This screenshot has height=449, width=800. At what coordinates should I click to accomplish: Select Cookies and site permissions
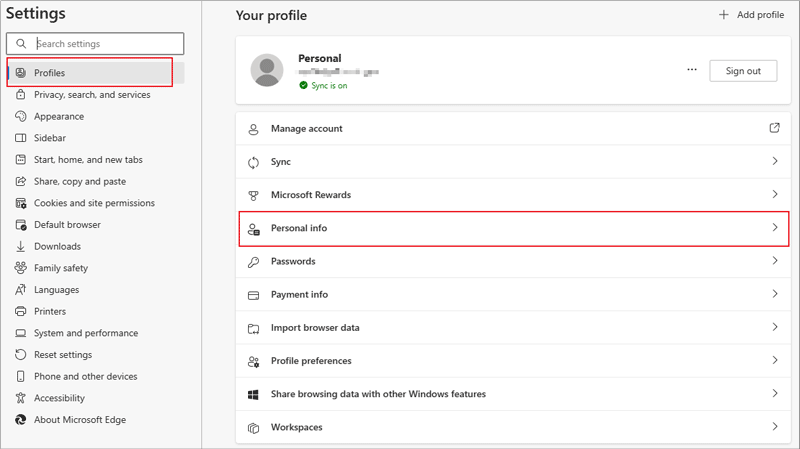point(95,203)
